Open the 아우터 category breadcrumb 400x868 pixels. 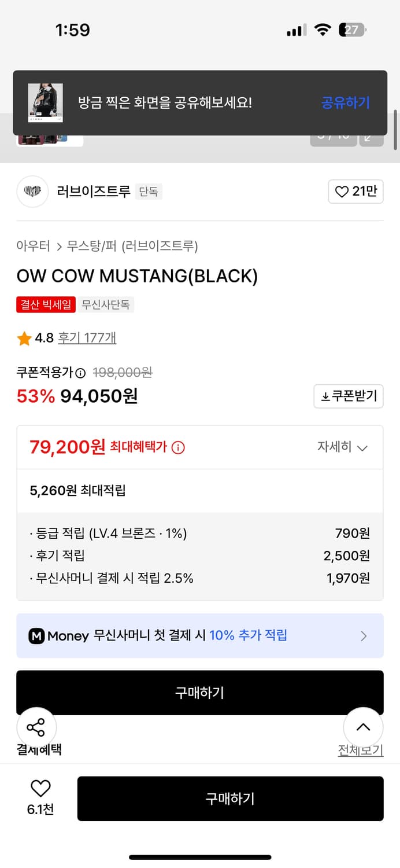coord(34,245)
